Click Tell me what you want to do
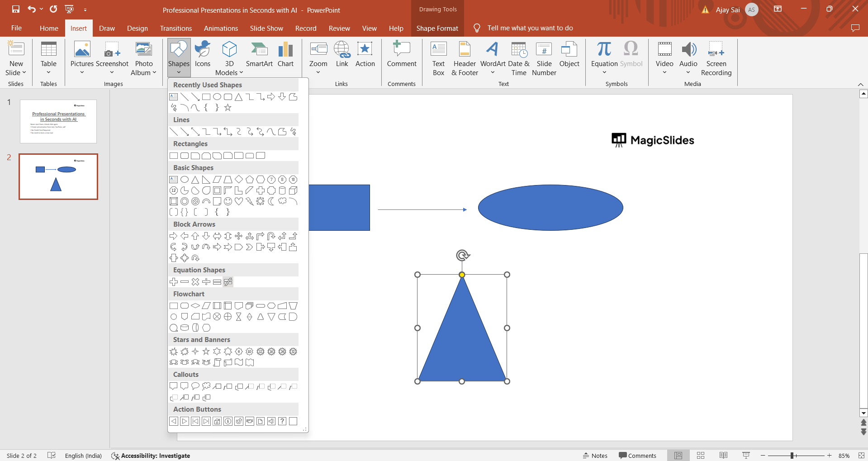868x461 pixels. point(530,28)
